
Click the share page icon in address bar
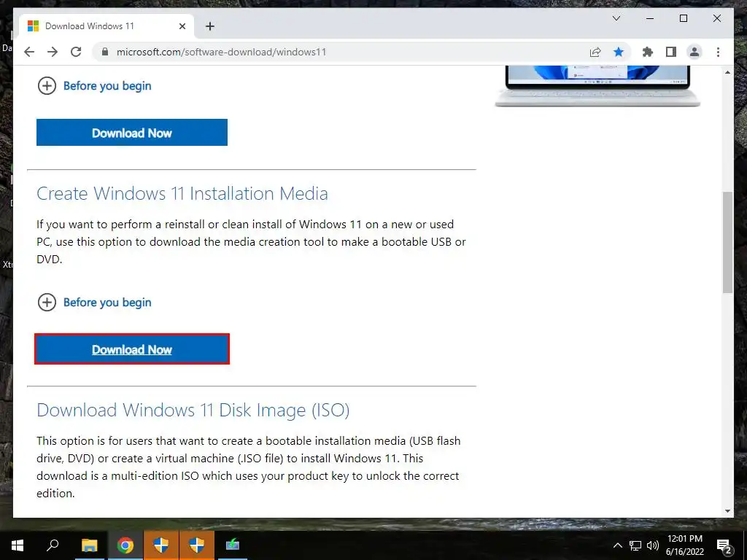[x=595, y=52]
